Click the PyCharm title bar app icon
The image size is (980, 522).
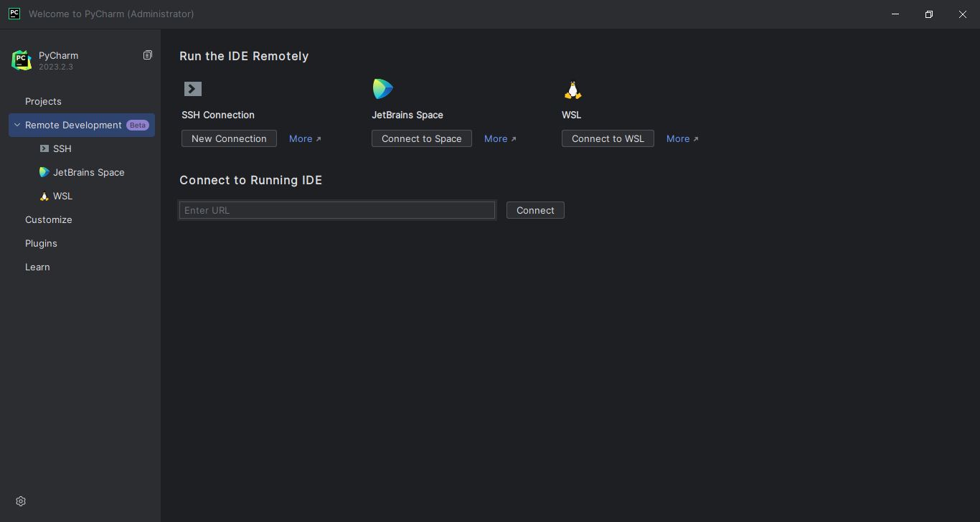(x=14, y=14)
